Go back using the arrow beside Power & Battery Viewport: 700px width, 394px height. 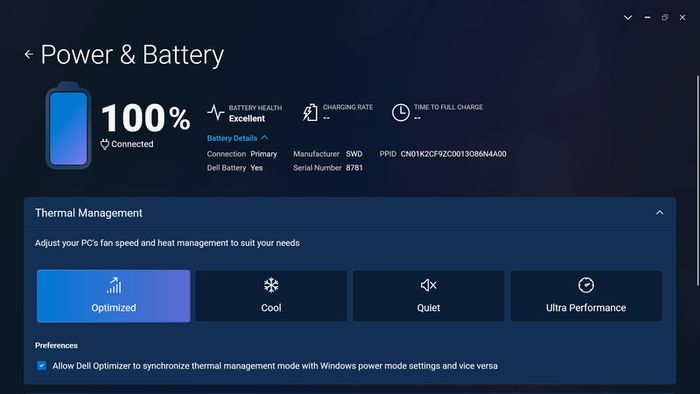click(x=29, y=54)
